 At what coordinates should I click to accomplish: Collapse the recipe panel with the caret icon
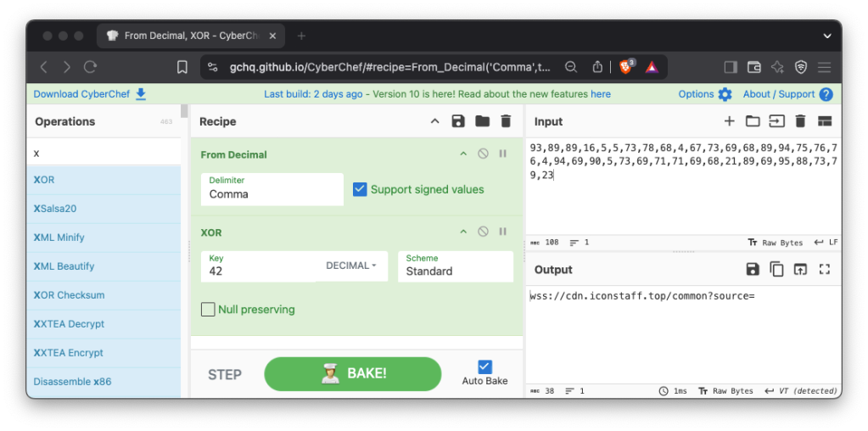pos(434,121)
